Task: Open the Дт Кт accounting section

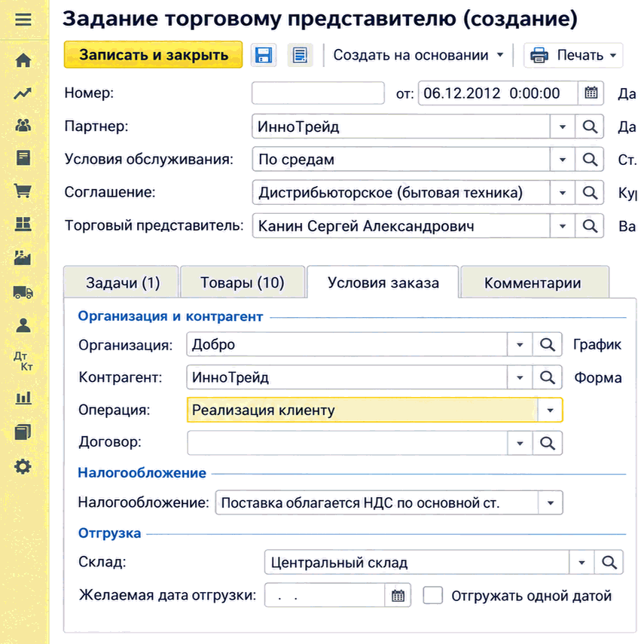Action: click(23, 362)
